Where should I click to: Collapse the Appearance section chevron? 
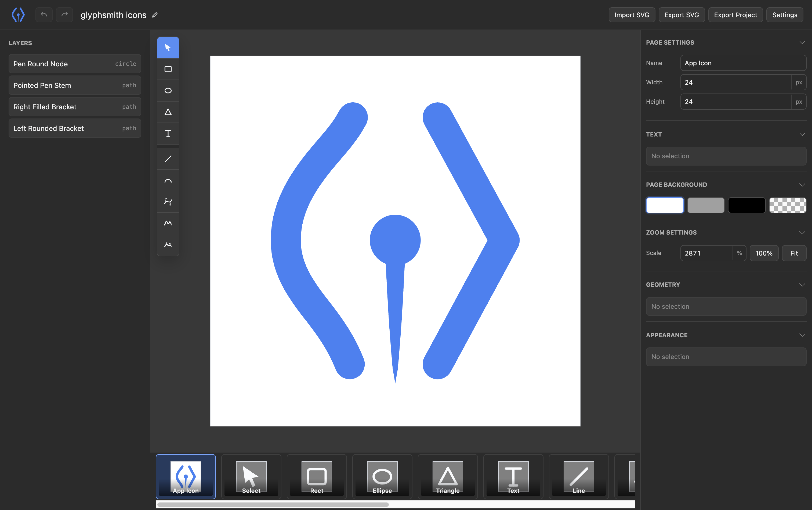point(802,335)
